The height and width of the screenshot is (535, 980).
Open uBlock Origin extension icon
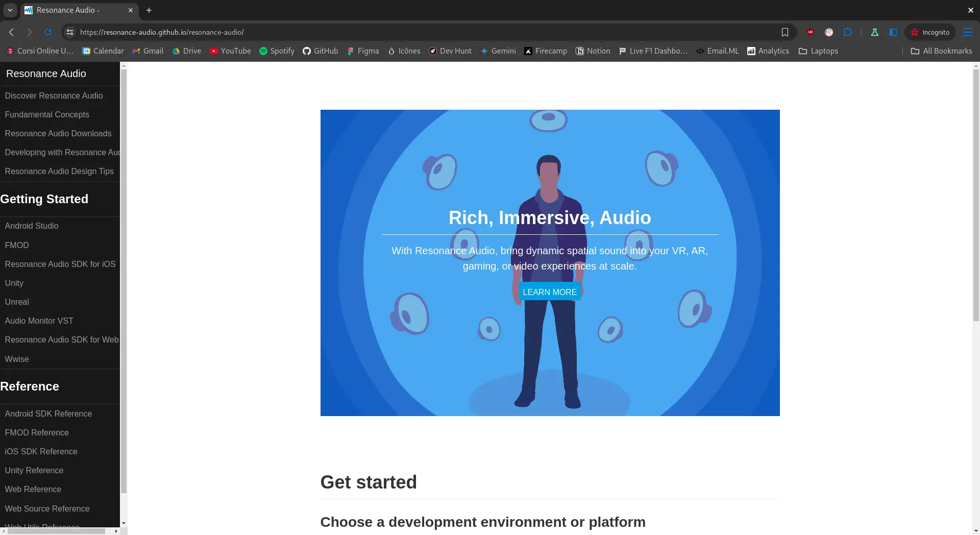pyautogui.click(x=811, y=32)
